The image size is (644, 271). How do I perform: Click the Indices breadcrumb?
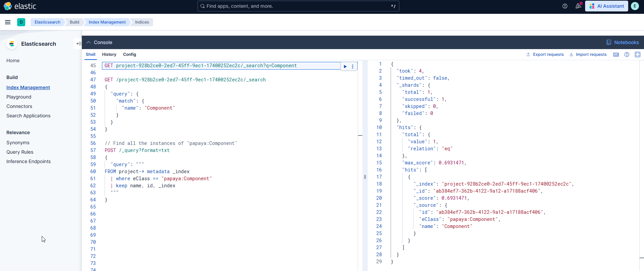point(142,22)
